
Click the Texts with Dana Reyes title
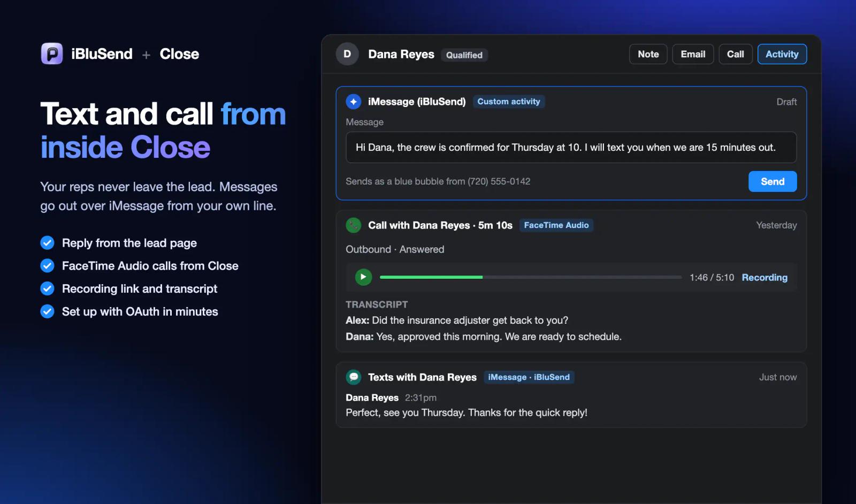(422, 377)
